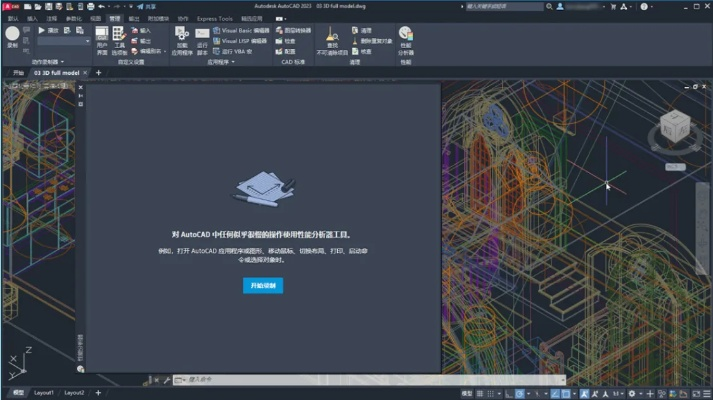Switch to 插入 ribbon tab

(32, 19)
